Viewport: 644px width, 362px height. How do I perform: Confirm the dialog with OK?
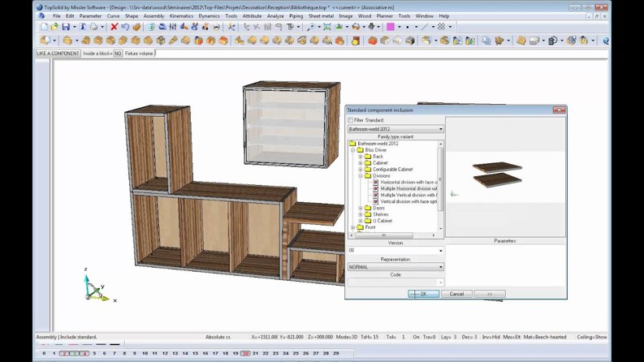pyautogui.click(x=423, y=294)
